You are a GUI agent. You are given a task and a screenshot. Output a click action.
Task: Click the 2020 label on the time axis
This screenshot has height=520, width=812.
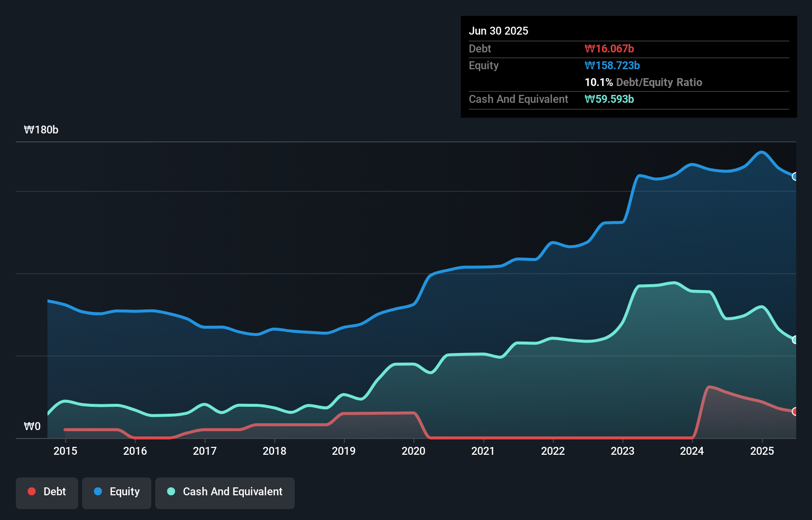[x=413, y=451]
